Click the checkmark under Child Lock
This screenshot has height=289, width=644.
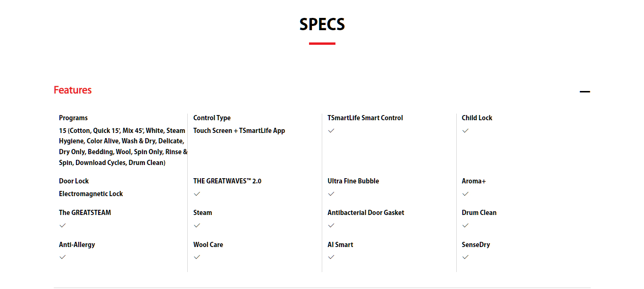(x=465, y=131)
